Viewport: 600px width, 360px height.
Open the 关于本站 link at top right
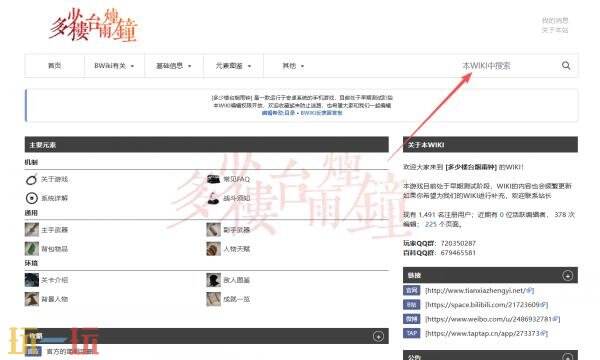click(x=555, y=30)
